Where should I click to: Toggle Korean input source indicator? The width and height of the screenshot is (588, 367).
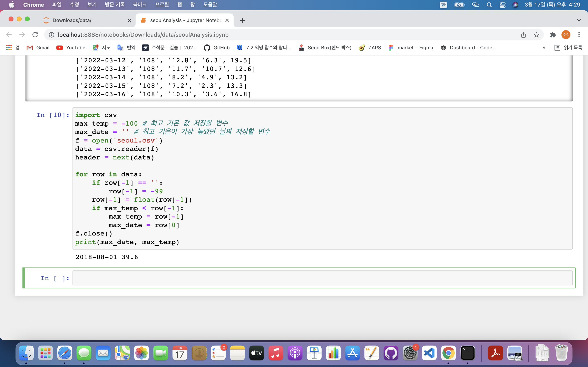[443, 5]
